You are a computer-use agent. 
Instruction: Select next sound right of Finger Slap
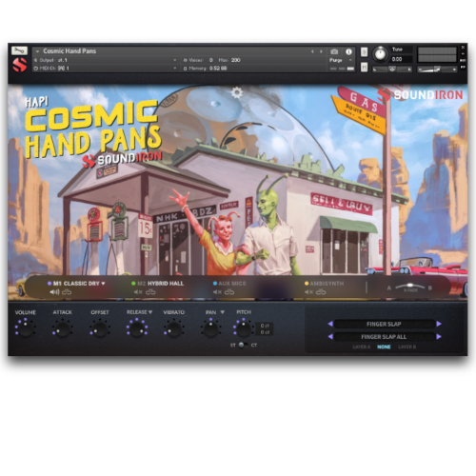point(439,324)
